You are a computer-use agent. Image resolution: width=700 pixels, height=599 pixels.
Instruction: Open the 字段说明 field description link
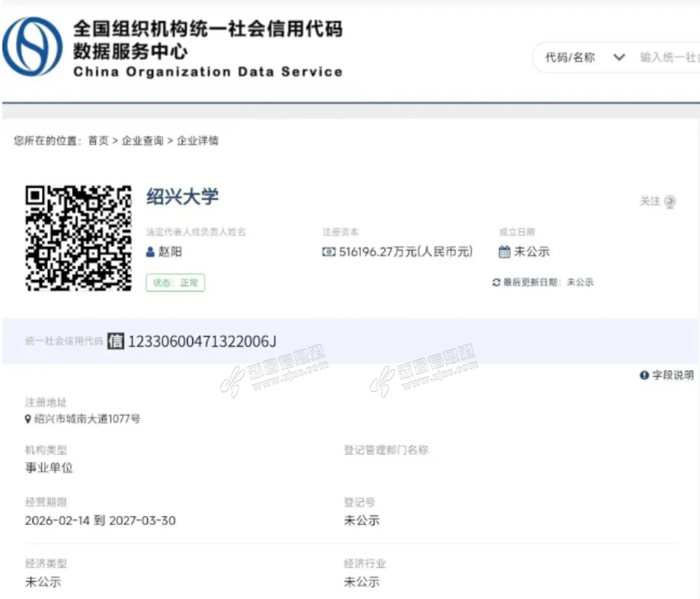672,375
